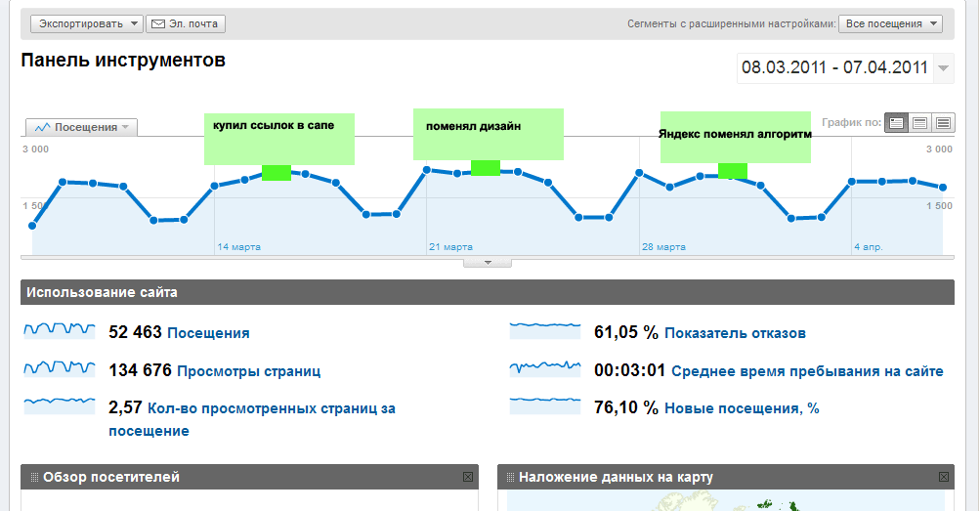The width and height of the screenshot is (980, 511).
Task: Click the Использование сайта section header
Action: [x=488, y=292]
